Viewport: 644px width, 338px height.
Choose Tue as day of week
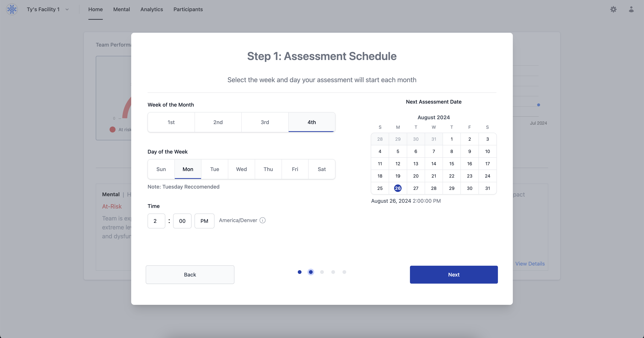[214, 169]
